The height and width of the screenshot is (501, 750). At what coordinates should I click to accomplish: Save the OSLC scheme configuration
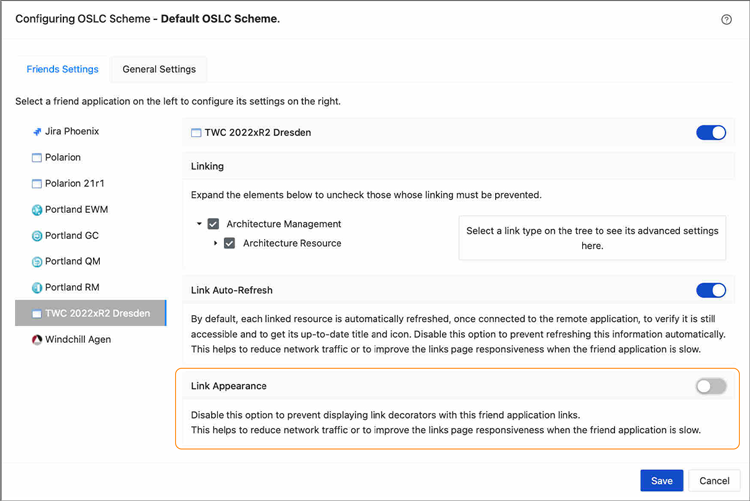[x=662, y=480]
